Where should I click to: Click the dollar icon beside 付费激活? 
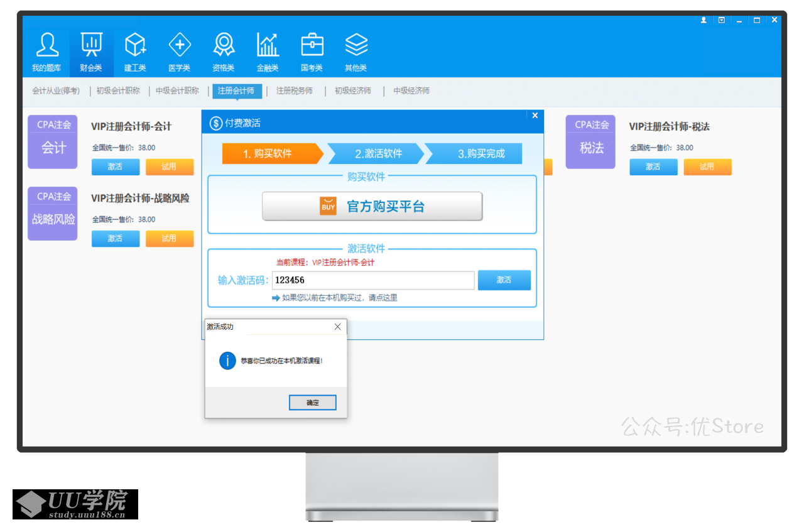click(216, 123)
